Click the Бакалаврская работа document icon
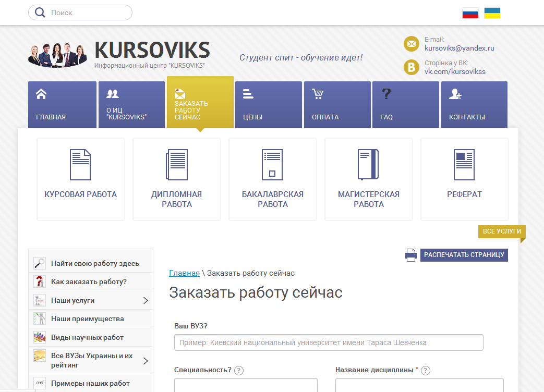The height and width of the screenshot is (392, 544). coord(272,165)
